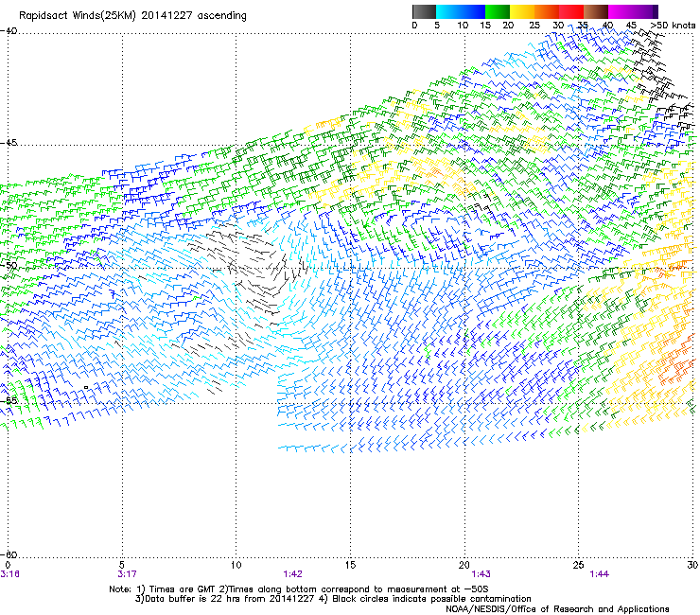Click the note line "Data buffer is 22 hrs"
Viewport: 700px width, 615px height.
pyautogui.click(x=192, y=599)
